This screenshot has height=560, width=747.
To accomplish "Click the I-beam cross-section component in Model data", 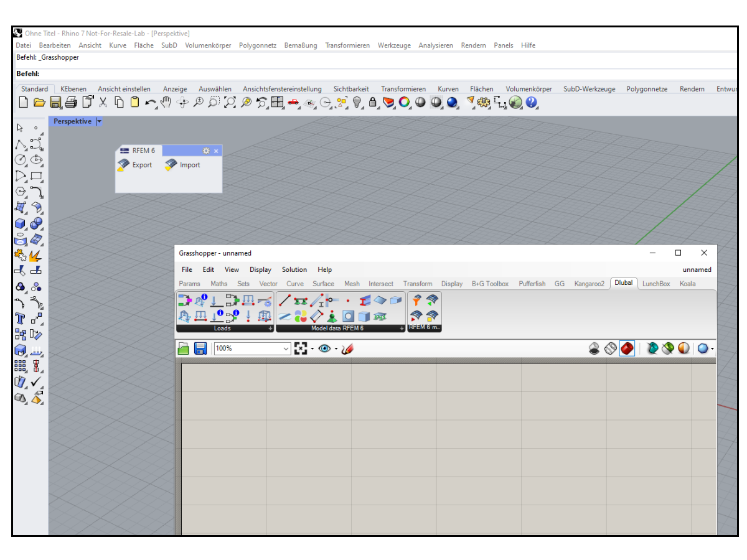I will click(x=364, y=301).
